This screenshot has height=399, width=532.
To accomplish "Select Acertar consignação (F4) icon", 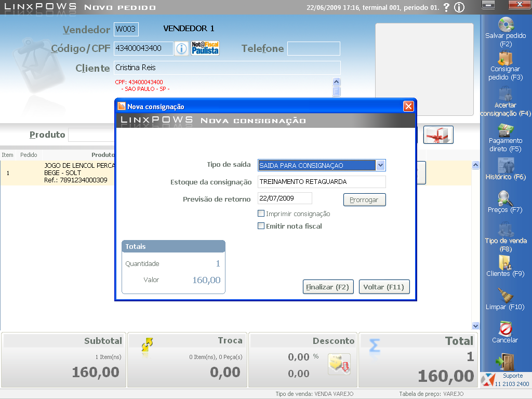I will [x=505, y=94].
